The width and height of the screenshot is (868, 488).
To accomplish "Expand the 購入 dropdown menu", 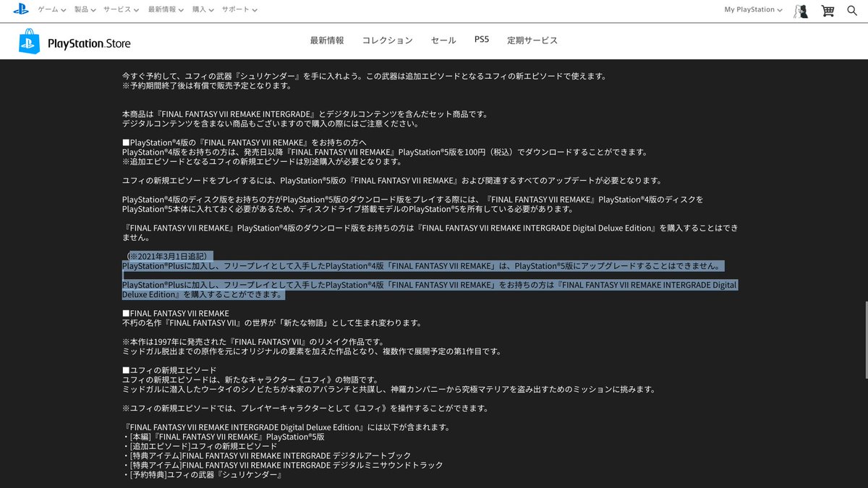I will pyautogui.click(x=202, y=10).
